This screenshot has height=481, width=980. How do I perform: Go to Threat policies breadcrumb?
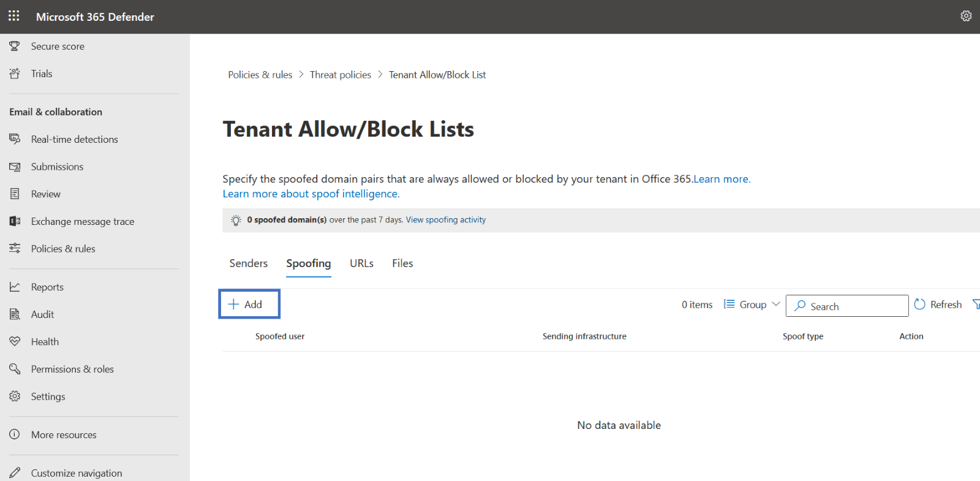pyautogui.click(x=340, y=75)
